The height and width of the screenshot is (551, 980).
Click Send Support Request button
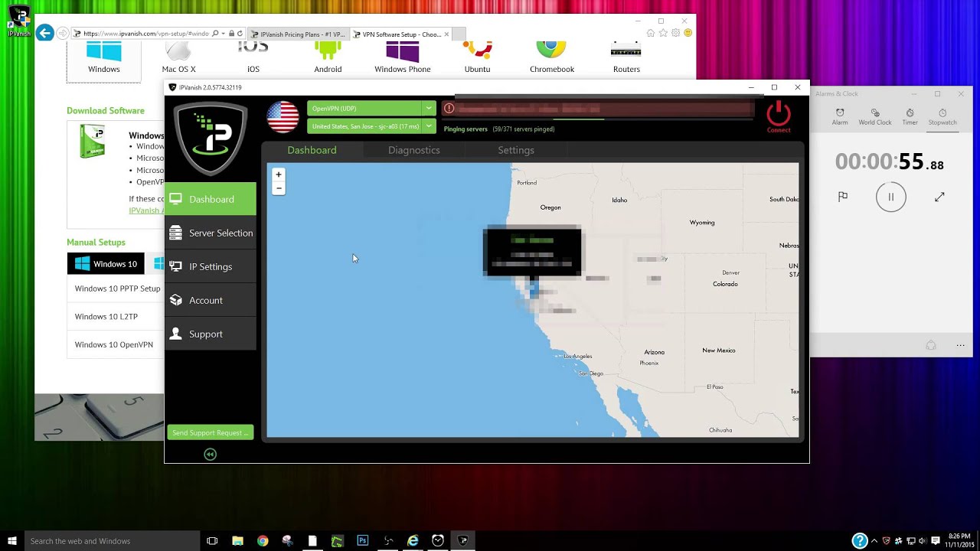210,432
